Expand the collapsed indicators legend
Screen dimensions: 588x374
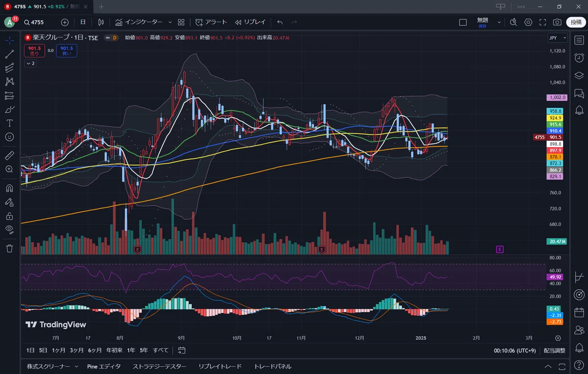(x=30, y=64)
